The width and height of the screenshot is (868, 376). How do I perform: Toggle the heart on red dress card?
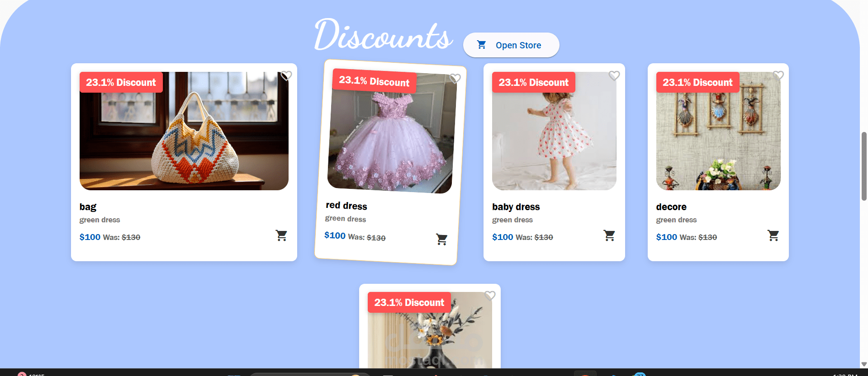[455, 78]
